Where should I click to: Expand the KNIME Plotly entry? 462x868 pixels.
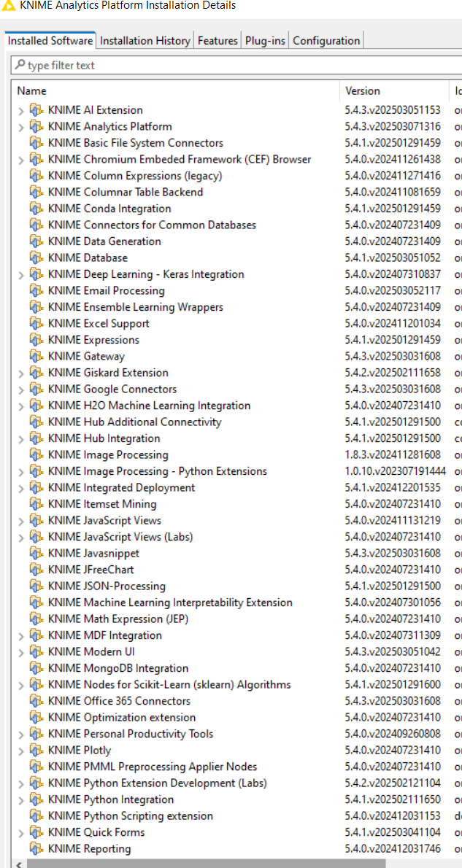[20, 751]
